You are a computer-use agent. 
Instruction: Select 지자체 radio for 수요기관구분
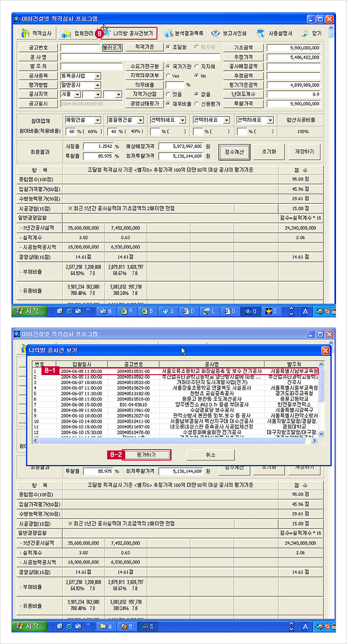pyautogui.click(x=197, y=66)
